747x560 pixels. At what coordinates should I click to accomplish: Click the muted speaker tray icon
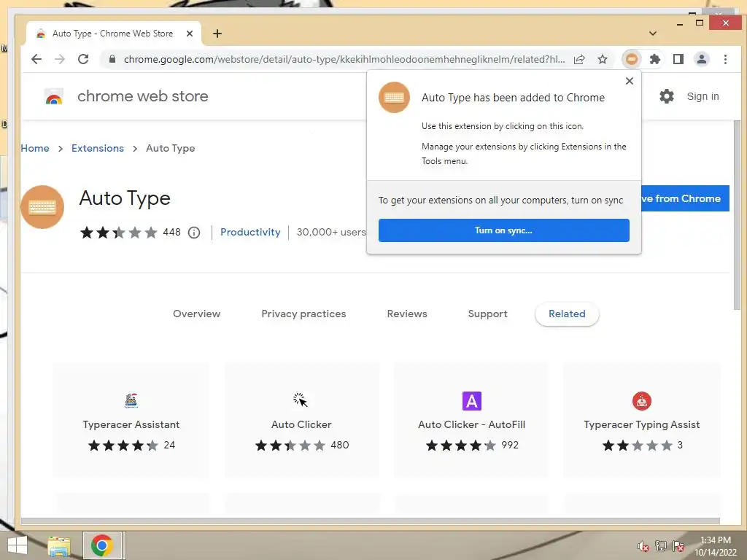[x=643, y=546]
